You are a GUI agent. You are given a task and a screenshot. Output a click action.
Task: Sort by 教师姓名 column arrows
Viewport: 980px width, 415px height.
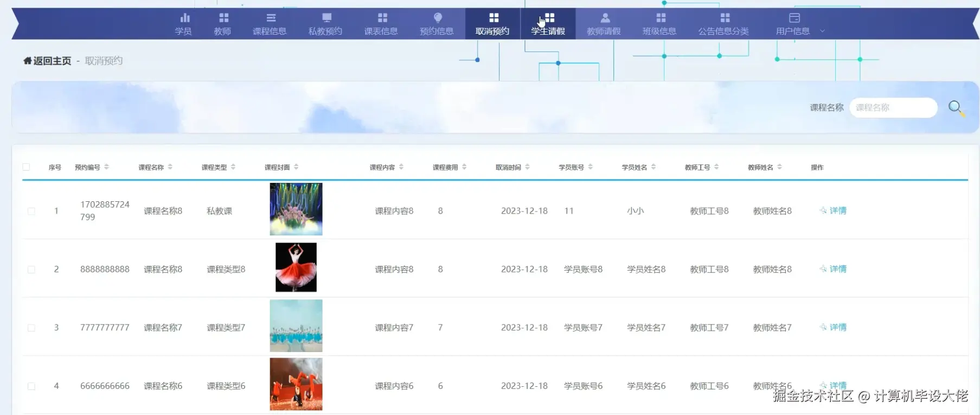click(779, 167)
